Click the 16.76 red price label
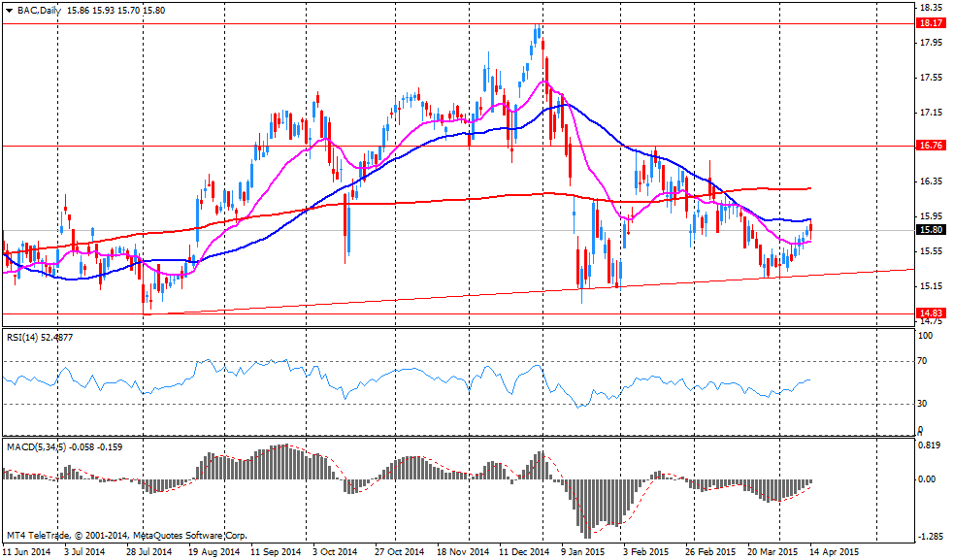The image size is (953, 560). [931, 146]
